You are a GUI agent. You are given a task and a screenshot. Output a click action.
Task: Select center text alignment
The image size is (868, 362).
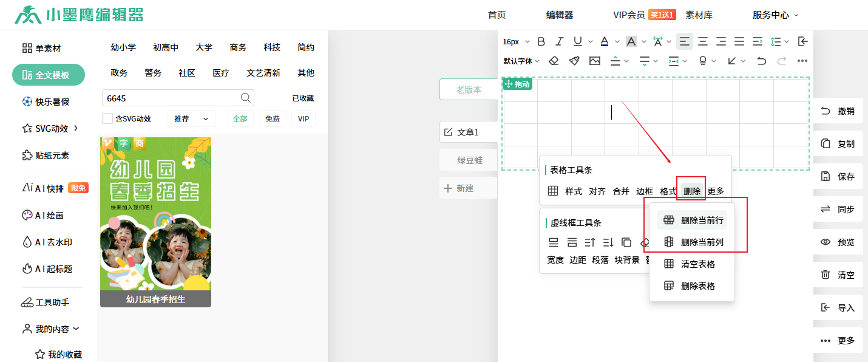click(x=703, y=41)
